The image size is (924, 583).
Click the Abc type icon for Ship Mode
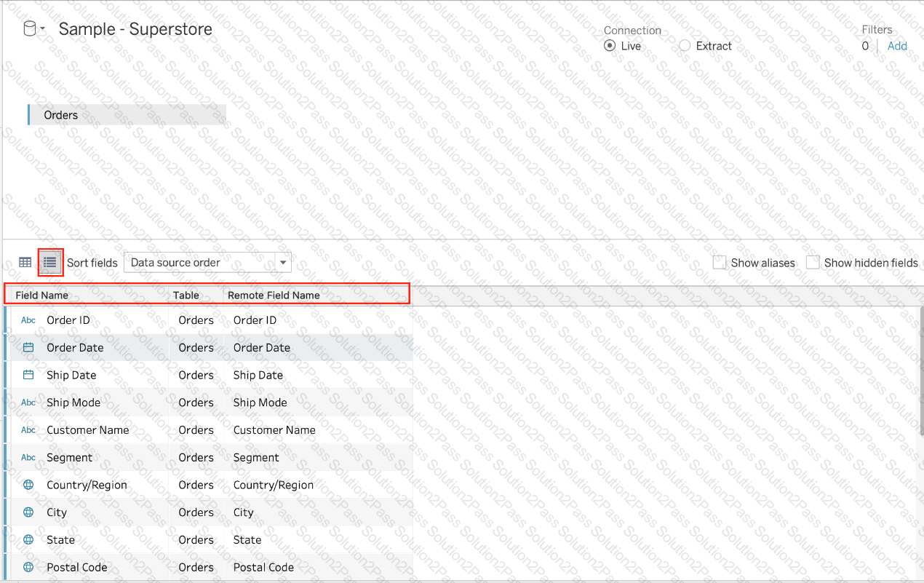[x=28, y=402]
